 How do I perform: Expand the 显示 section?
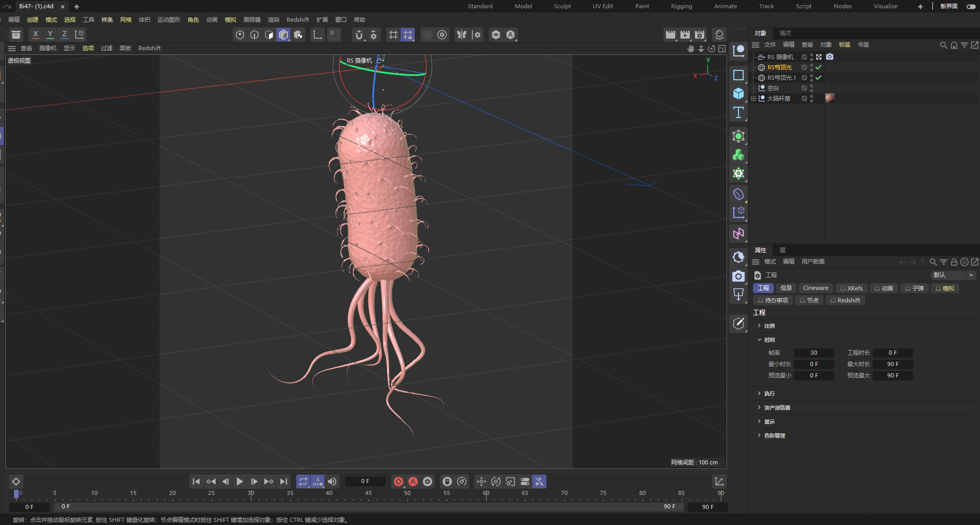pyautogui.click(x=759, y=421)
